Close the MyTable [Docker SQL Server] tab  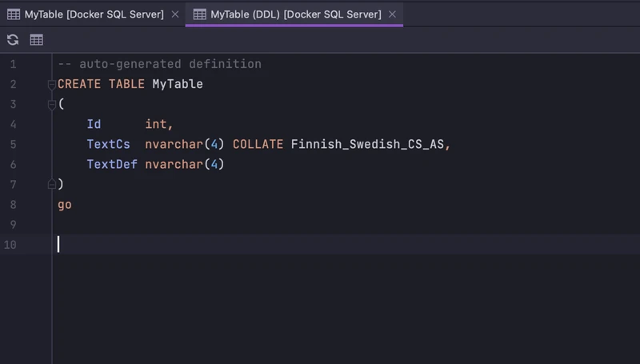point(175,14)
